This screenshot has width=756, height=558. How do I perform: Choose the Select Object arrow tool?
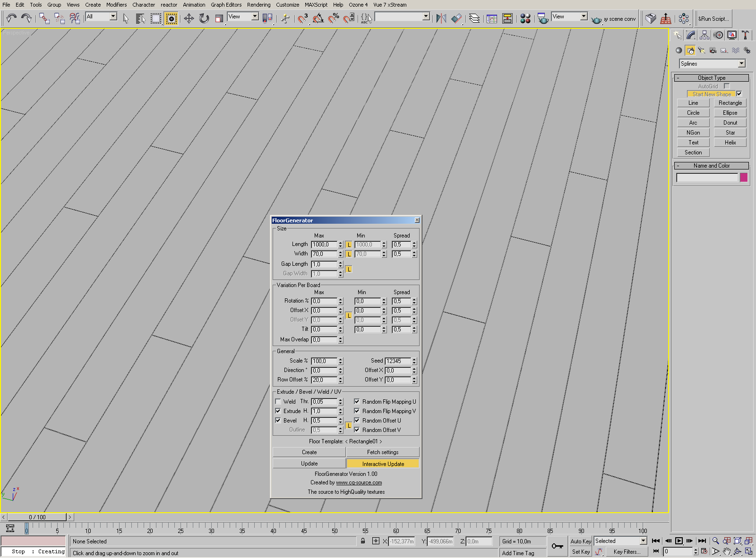pyautogui.click(x=126, y=18)
